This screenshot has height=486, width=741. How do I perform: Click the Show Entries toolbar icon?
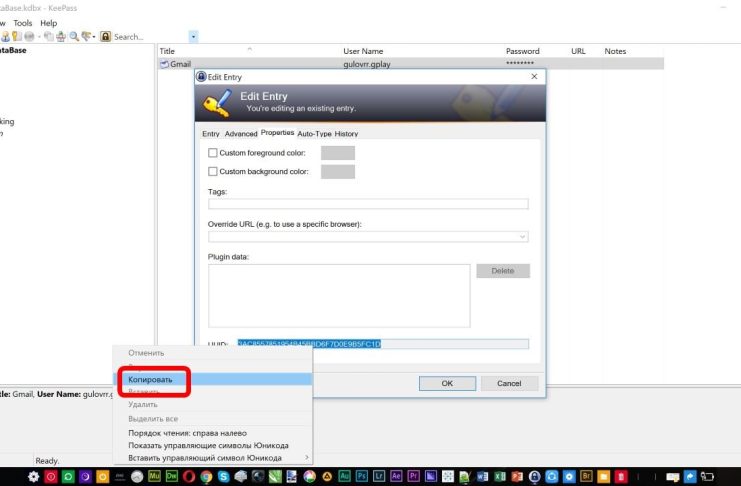pos(86,36)
